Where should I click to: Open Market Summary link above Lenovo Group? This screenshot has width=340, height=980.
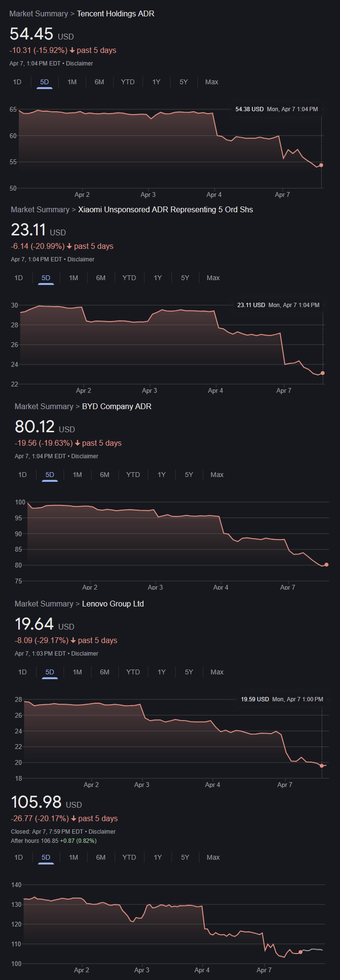[x=44, y=604]
